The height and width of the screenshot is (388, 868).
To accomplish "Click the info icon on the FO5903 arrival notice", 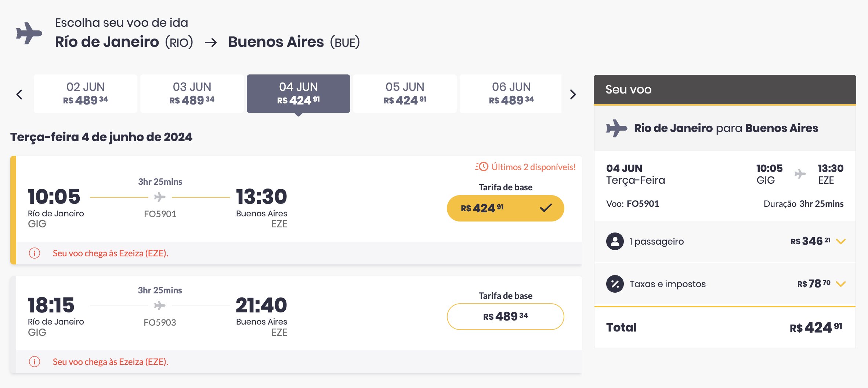I will coord(35,362).
